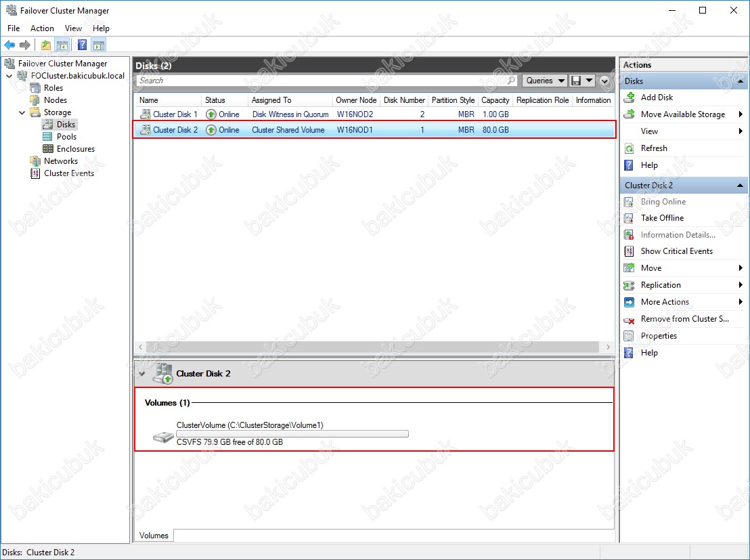The height and width of the screenshot is (560, 750).
Task: Click the Add Disk icon in Actions
Action: point(630,97)
